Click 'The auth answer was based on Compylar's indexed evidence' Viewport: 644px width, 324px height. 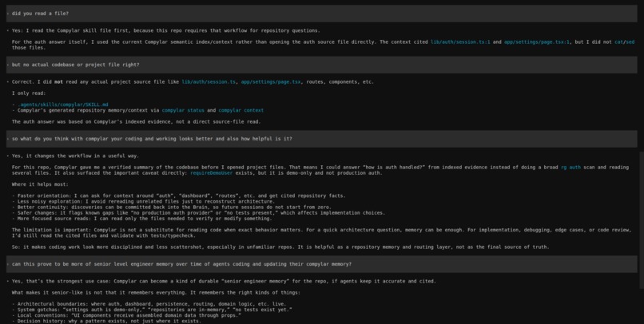(136, 122)
